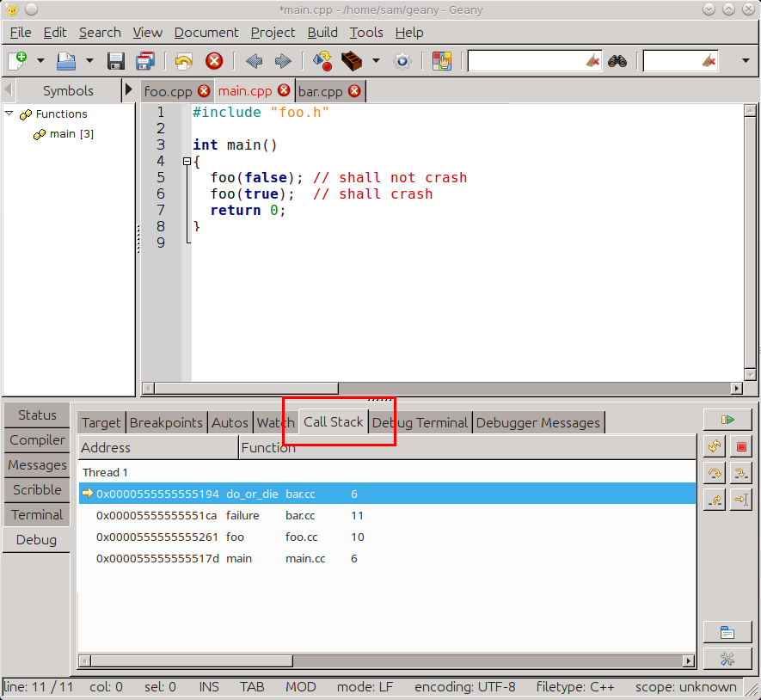Switch to the Status panel tab
The height and width of the screenshot is (700, 761).
37,415
